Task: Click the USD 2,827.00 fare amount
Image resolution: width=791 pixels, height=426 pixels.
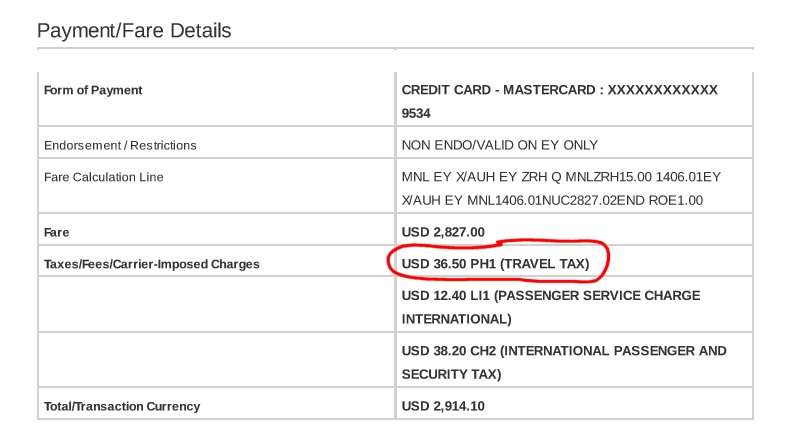Action: [x=443, y=232]
